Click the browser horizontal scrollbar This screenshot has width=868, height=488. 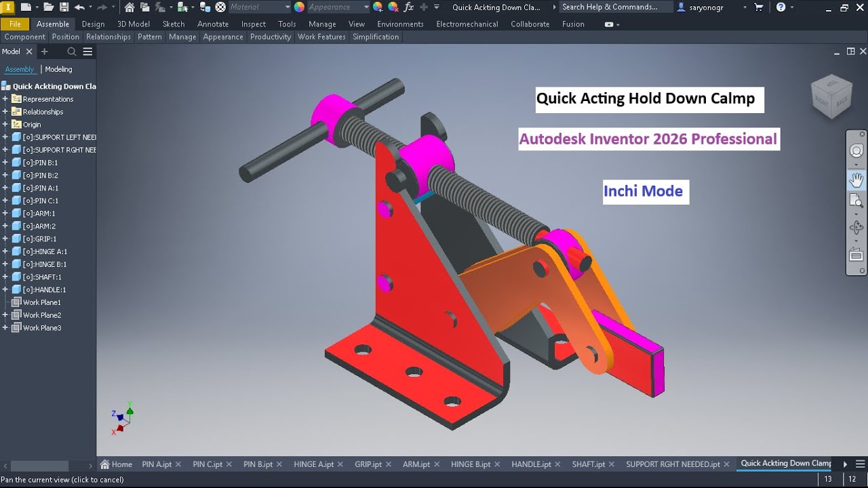[x=39, y=466]
